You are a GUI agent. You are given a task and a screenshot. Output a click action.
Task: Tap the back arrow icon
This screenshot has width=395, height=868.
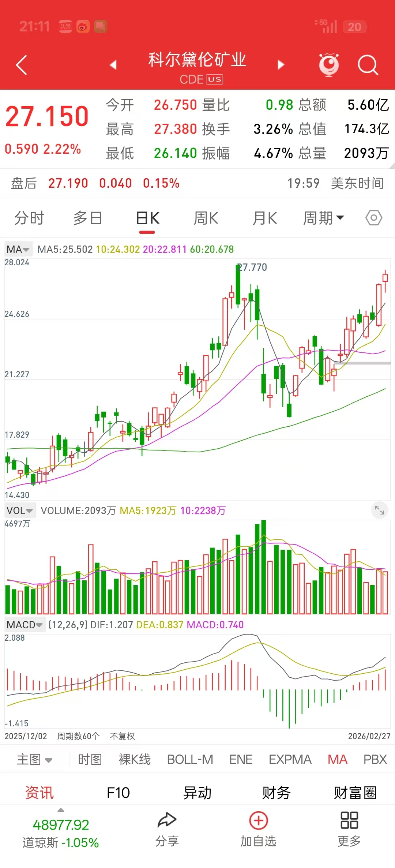22,65
